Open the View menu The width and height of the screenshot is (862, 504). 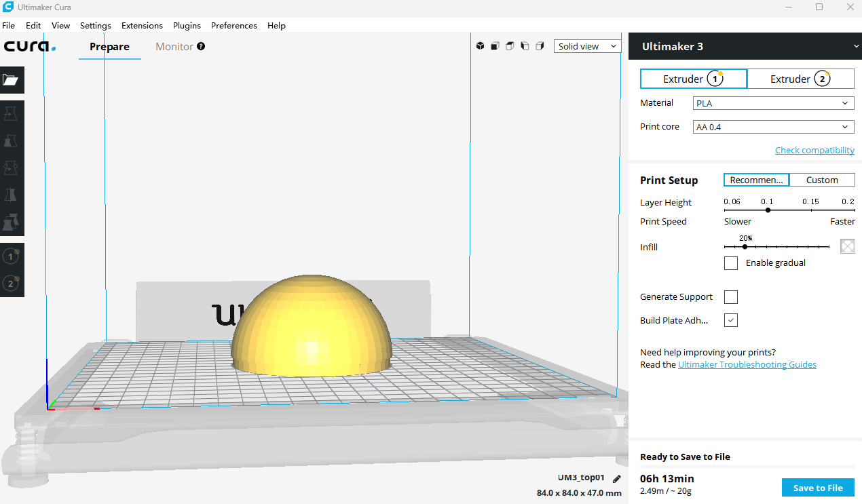(x=61, y=25)
